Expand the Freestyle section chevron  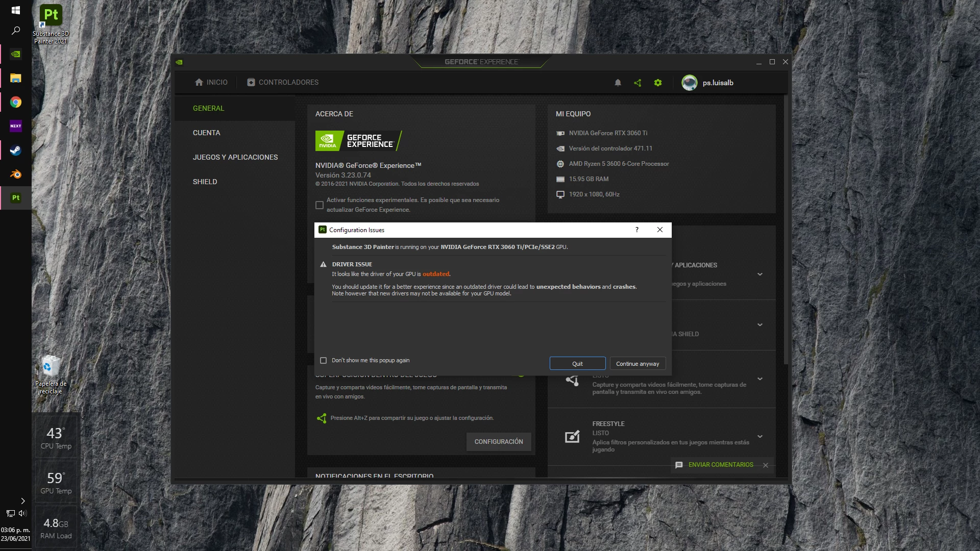(760, 437)
